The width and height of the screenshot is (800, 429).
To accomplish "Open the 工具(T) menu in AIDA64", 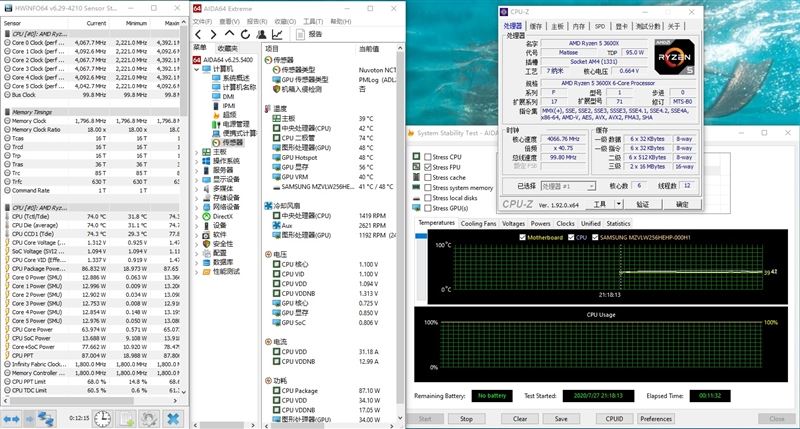I will point(313,21).
